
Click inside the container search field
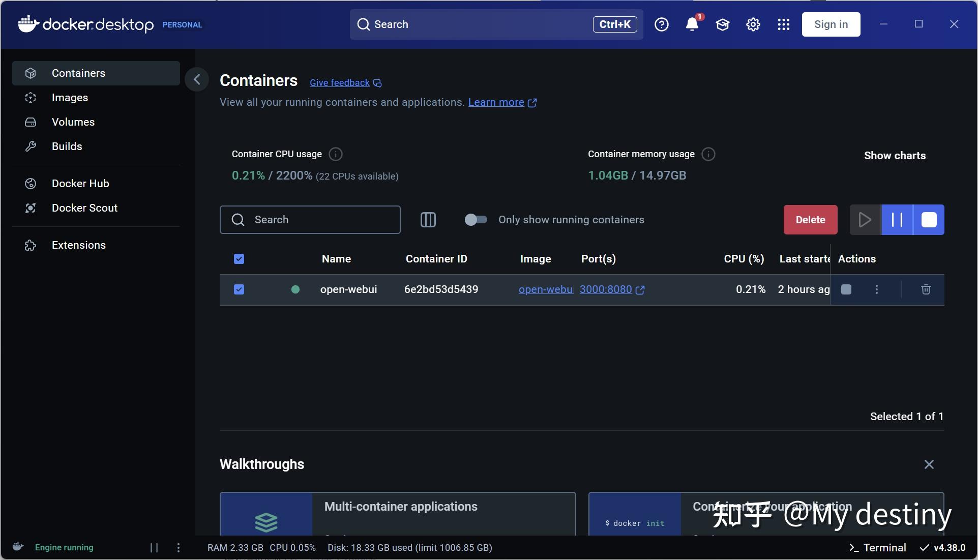coord(310,220)
